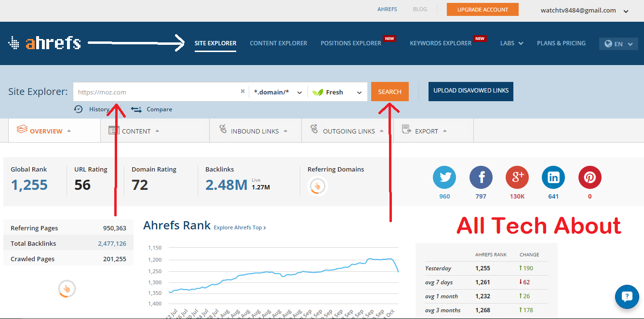The height and width of the screenshot is (319, 644).
Task: Click the Yesterday row in rank table
Action: coord(486,268)
